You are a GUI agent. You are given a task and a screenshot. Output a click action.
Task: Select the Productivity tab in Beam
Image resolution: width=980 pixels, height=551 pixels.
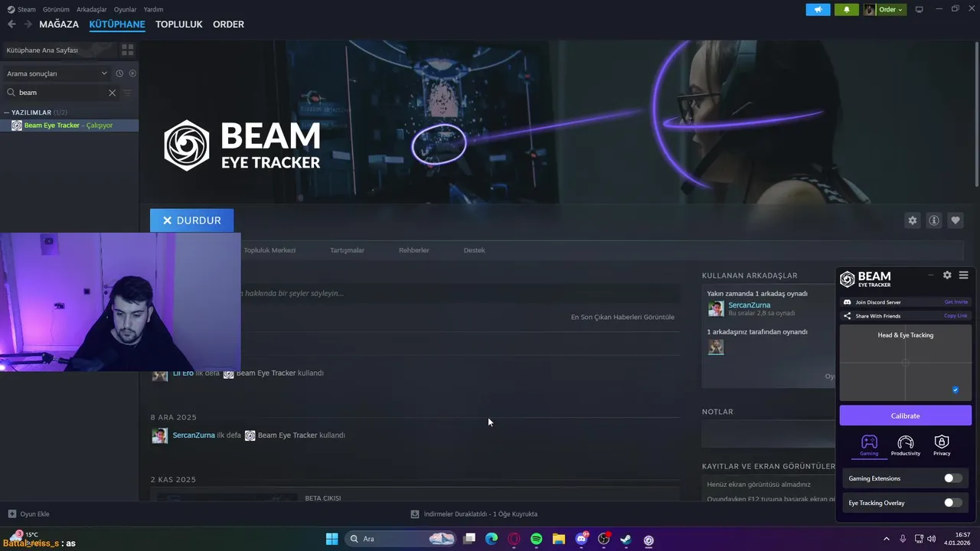[x=906, y=445]
